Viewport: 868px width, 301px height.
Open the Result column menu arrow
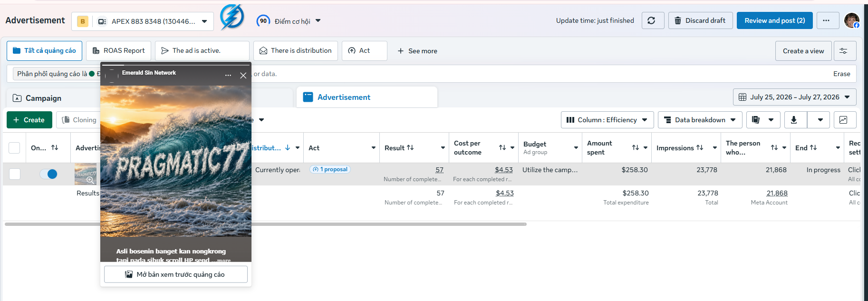pos(443,148)
